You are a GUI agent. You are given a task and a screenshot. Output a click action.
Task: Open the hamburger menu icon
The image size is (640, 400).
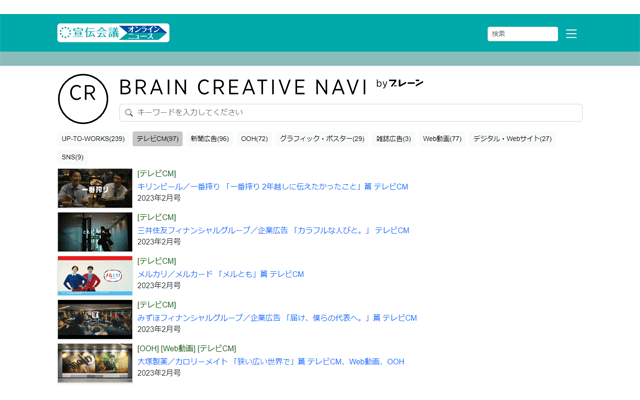[x=571, y=33]
